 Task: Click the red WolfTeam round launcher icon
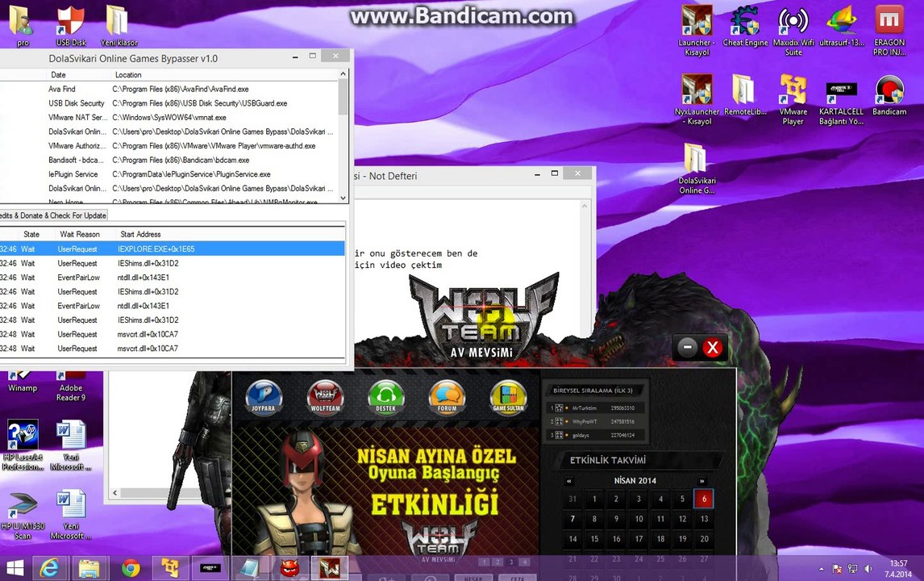click(325, 397)
